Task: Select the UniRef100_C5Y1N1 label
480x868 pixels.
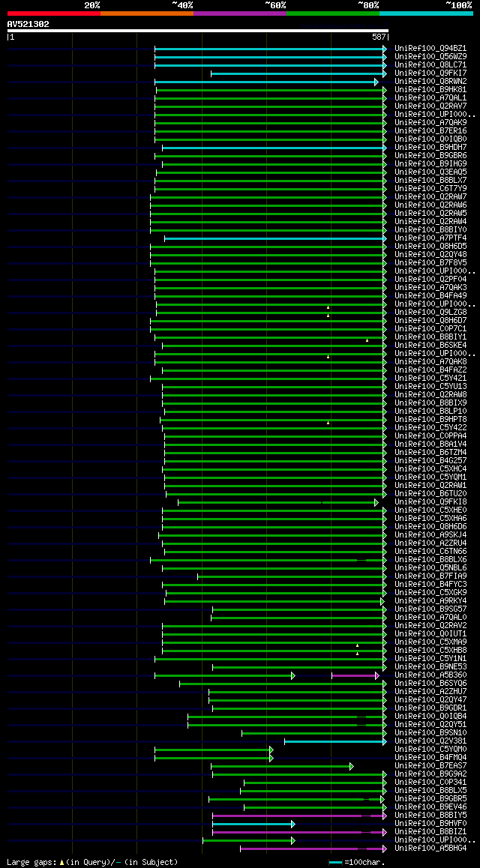Action: (430, 659)
